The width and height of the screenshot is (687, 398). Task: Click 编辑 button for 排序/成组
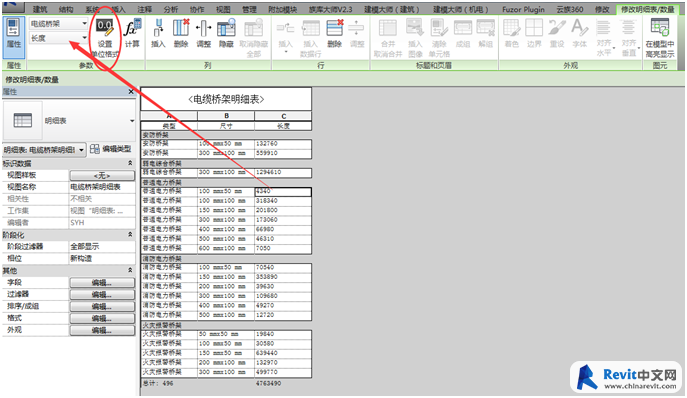pos(102,306)
